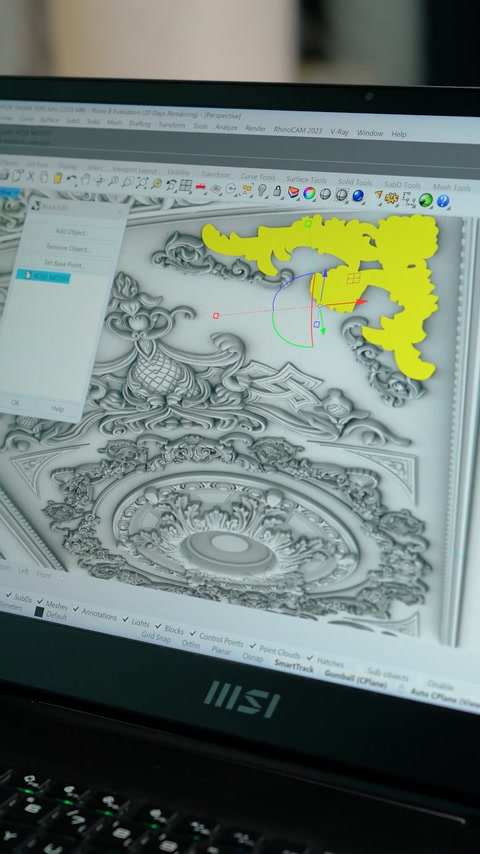Screen dimensions: 480x854
Task: Click the green globe toolbar icon
Action: pyautogui.click(x=426, y=200)
